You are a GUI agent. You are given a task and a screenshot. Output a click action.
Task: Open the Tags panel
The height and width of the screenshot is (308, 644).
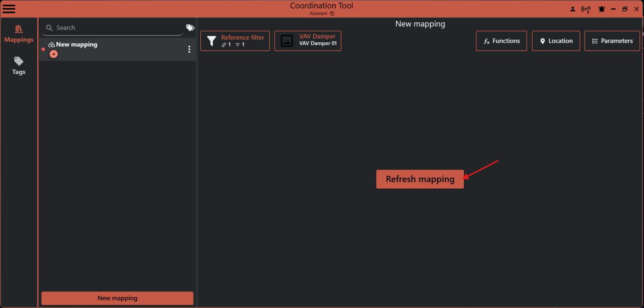pos(18,65)
